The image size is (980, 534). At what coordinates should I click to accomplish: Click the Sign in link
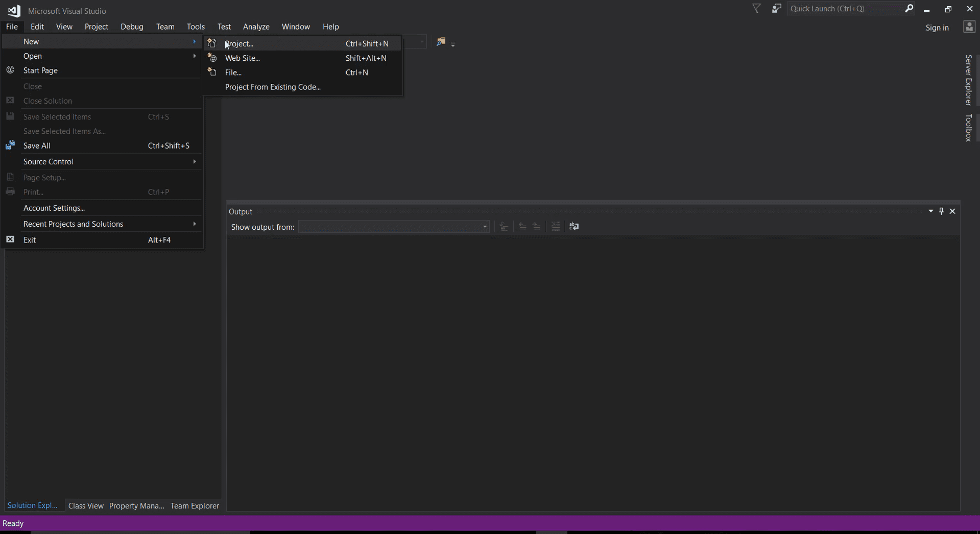point(937,28)
